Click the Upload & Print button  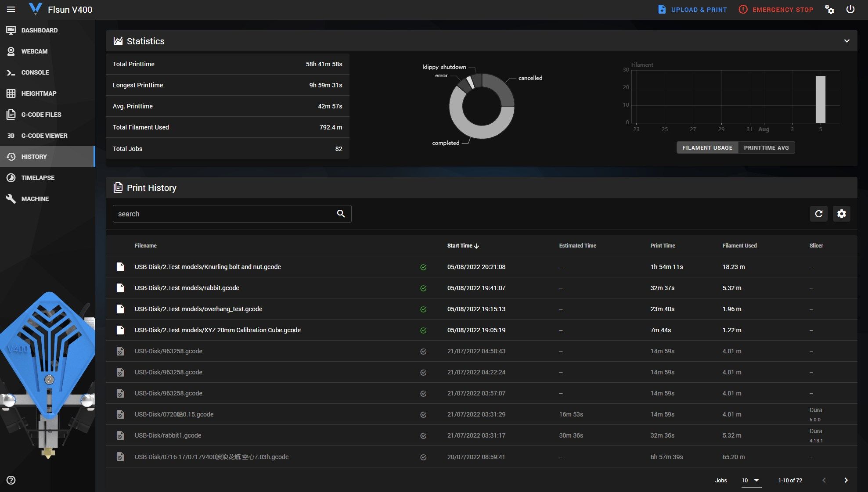pos(692,9)
